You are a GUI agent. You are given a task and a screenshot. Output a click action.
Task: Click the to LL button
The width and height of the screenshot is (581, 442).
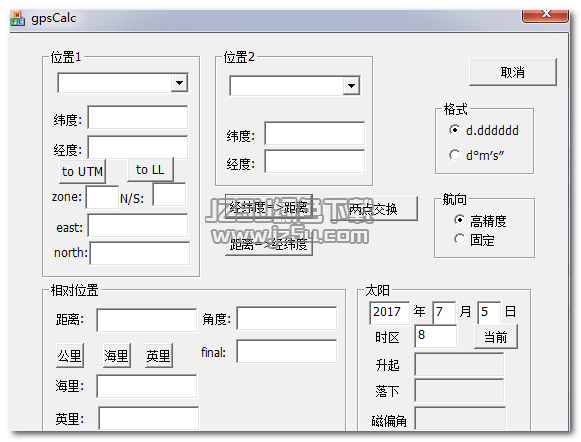150,170
